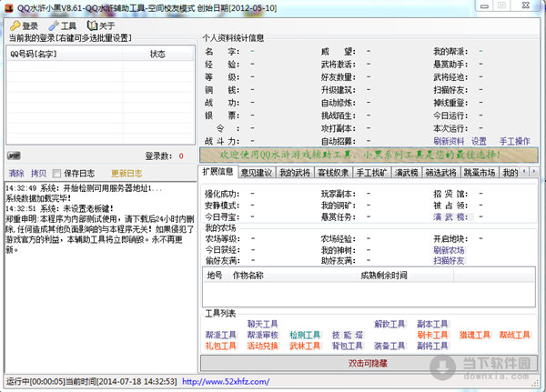This screenshot has height=392, width=546.
Task: Click 拷贝 to copy the log
Action: click(38, 173)
